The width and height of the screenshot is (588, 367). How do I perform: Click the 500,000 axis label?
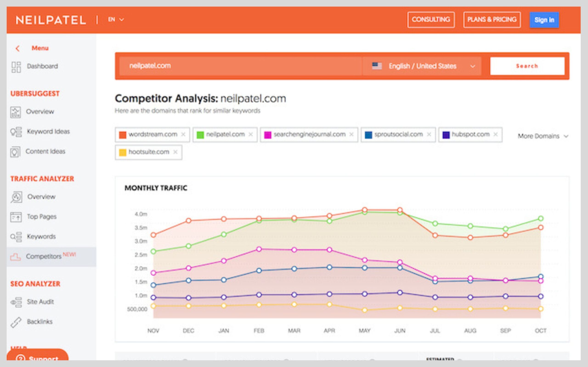click(x=137, y=309)
